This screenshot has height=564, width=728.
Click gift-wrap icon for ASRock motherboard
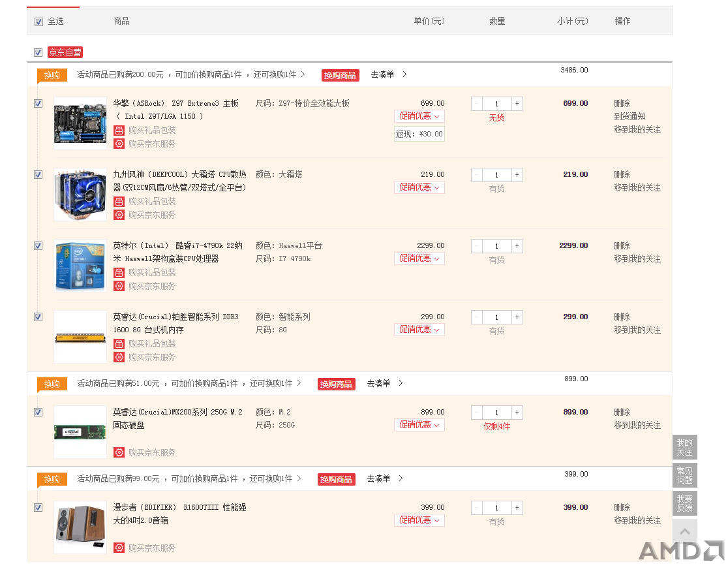pos(119,131)
